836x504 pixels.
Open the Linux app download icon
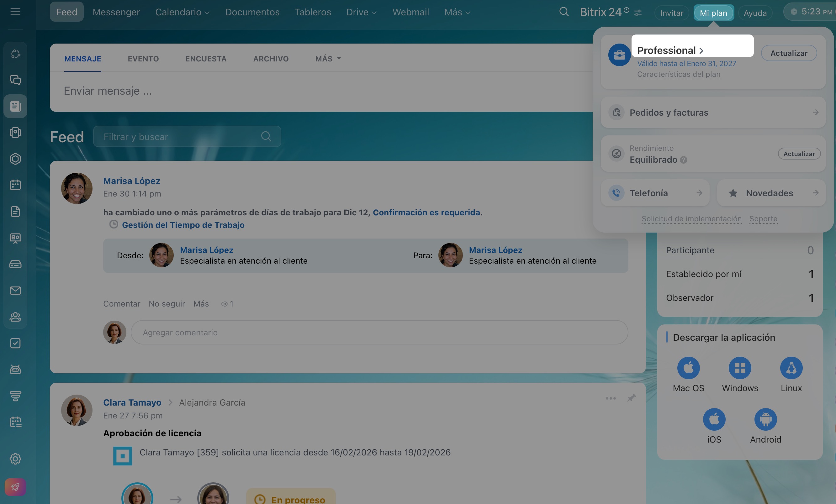[791, 368]
